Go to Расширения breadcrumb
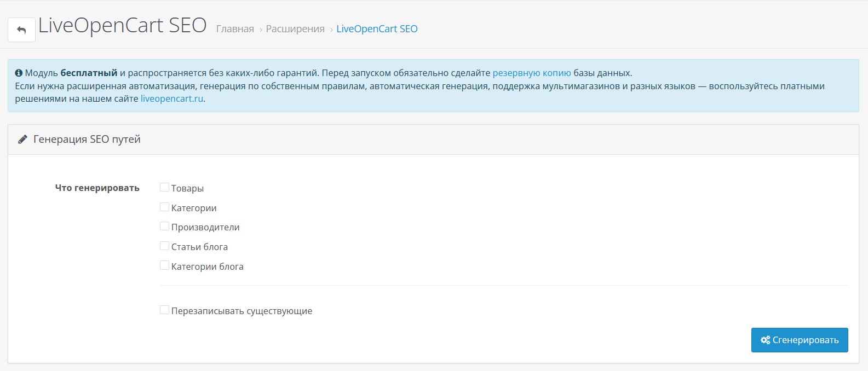868x371 pixels. [x=295, y=29]
